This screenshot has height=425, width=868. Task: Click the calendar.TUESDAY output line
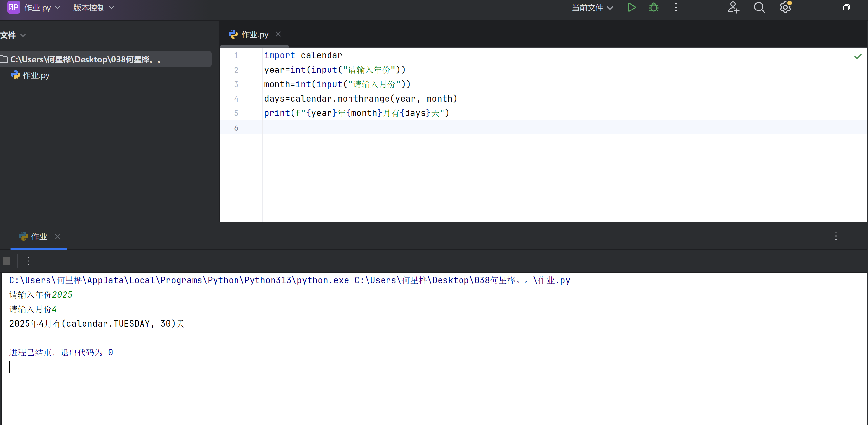coord(97,324)
